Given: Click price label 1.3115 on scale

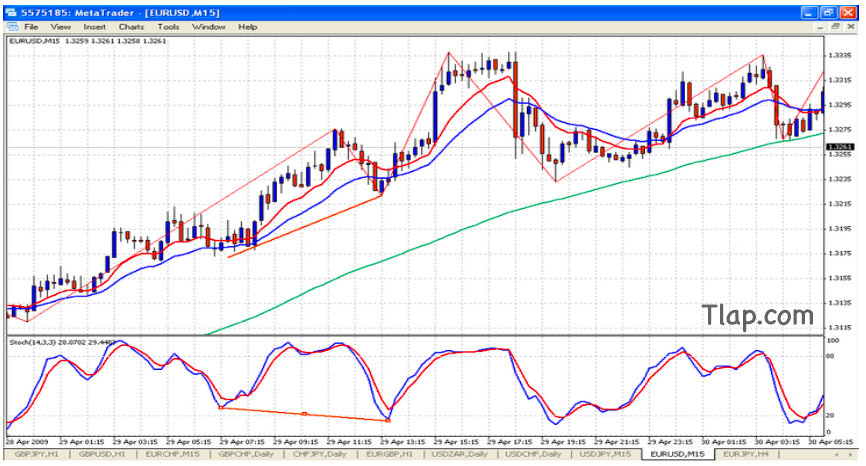Looking at the screenshot, I should [x=839, y=327].
